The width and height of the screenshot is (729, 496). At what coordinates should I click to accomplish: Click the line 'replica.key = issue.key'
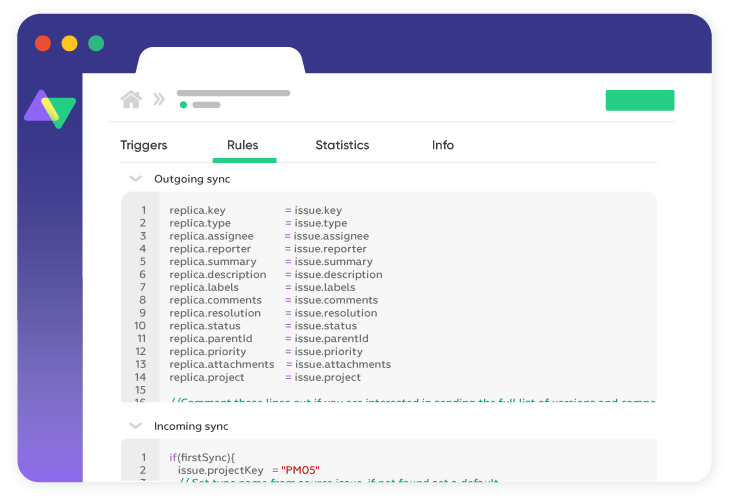click(256, 211)
